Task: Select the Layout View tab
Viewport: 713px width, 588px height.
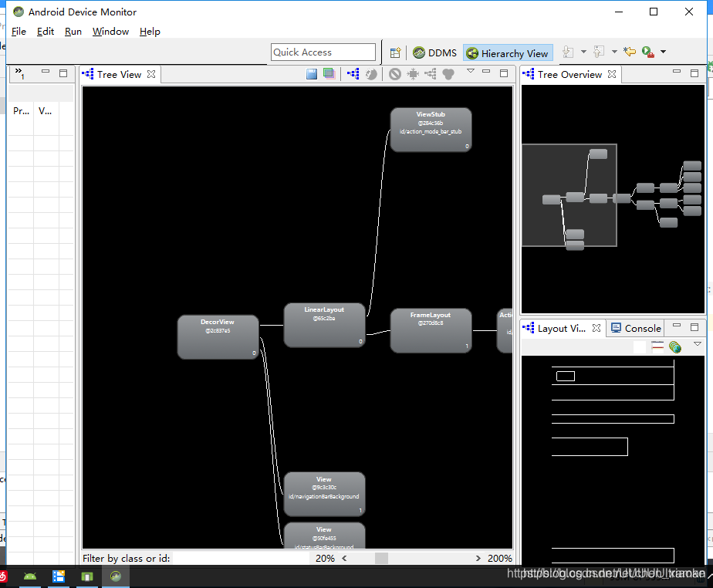Action: click(x=562, y=328)
